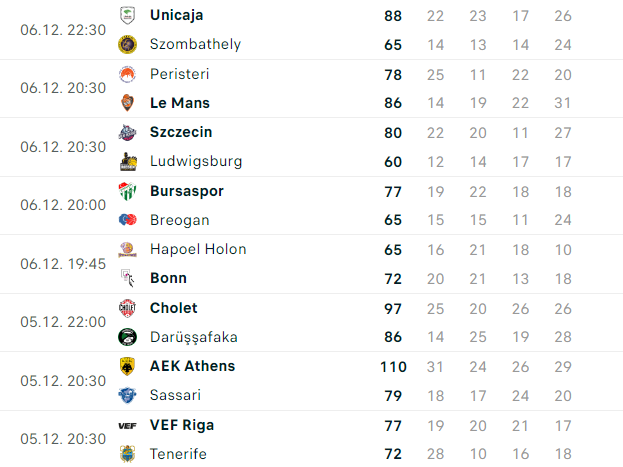
Task: Click the Szombathely team crest
Action: [128, 44]
